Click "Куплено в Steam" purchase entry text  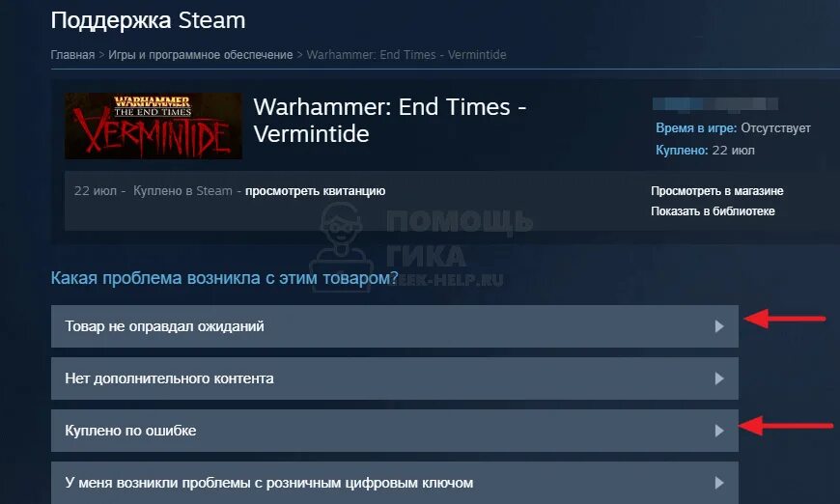[x=182, y=190]
